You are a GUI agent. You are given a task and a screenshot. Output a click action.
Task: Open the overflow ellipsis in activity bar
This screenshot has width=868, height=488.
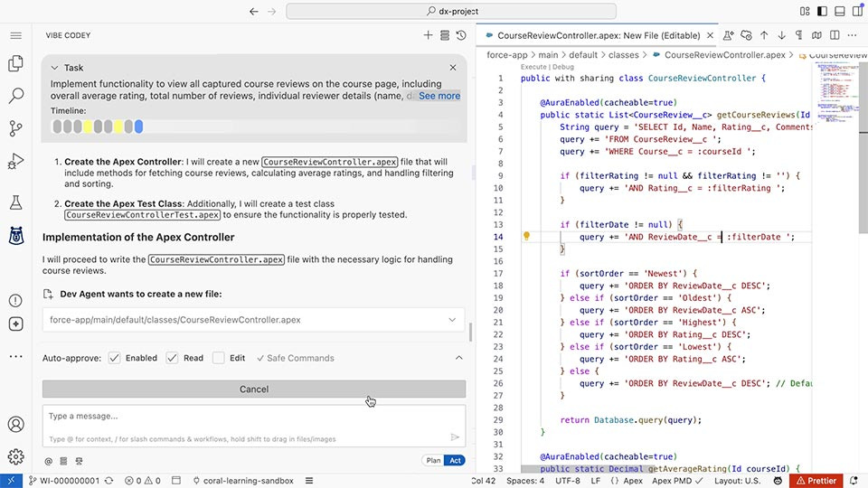click(x=15, y=357)
